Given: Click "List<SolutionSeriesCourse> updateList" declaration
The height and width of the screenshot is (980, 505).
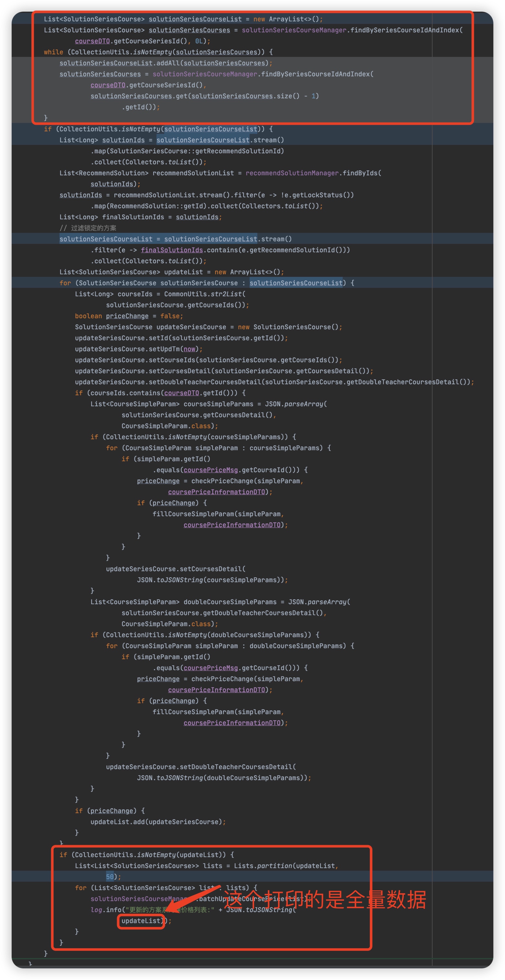Looking at the screenshot, I should [x=131, y=272].
